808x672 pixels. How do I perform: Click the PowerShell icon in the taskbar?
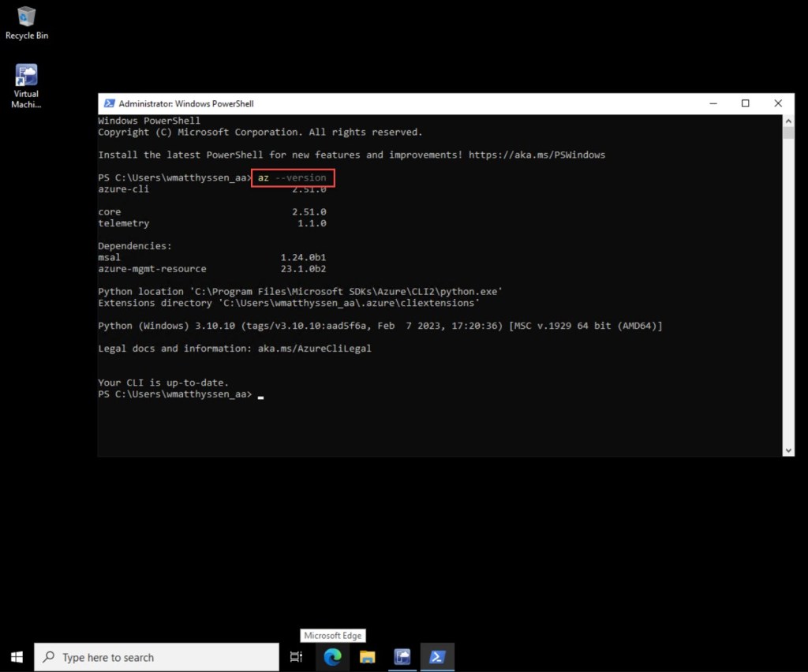[x=436, y=657]
